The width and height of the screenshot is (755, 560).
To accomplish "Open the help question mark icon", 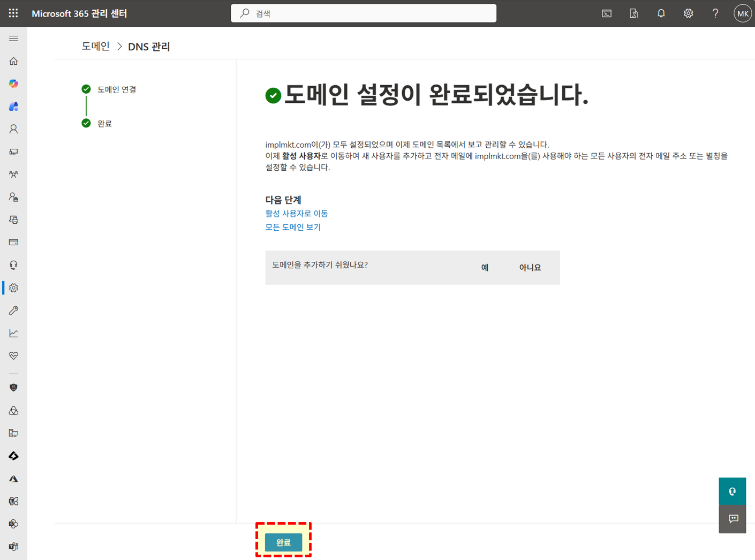I will (715, 13).
